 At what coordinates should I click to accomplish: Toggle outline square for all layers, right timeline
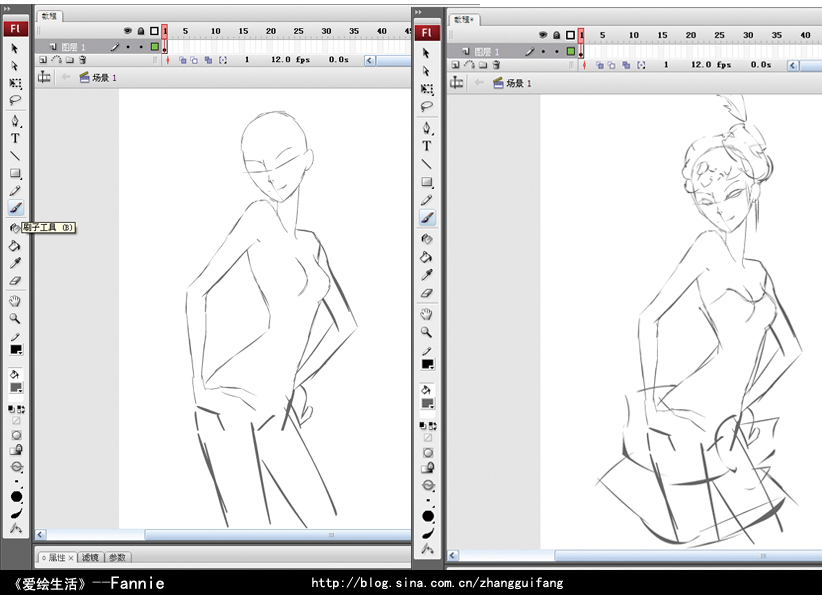(x=570, y=35)
